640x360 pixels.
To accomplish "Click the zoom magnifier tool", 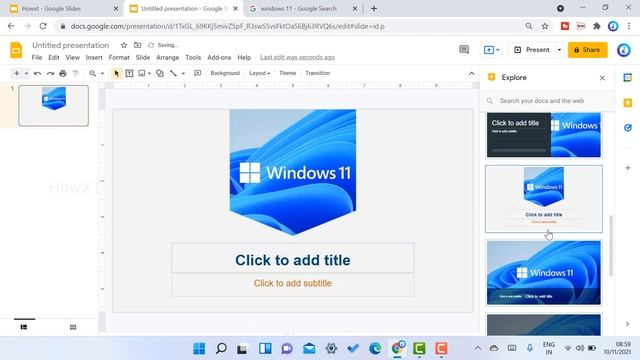I will 93,73.
